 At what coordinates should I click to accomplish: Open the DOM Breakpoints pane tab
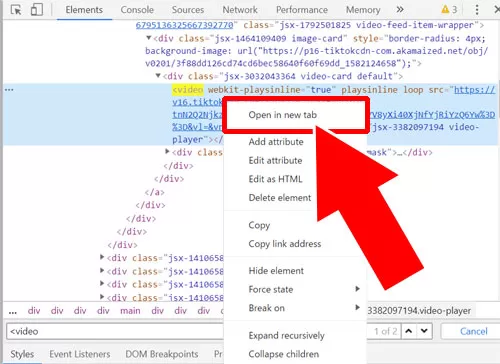[162, 354]
